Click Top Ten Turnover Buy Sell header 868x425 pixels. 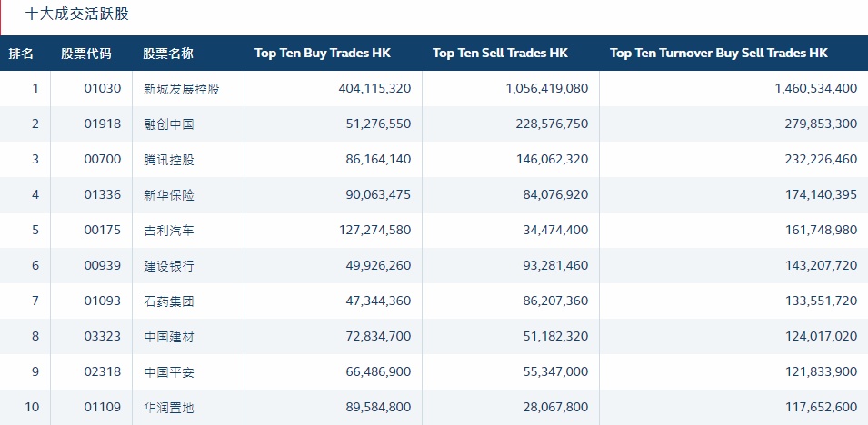click(x=719, y=54)
